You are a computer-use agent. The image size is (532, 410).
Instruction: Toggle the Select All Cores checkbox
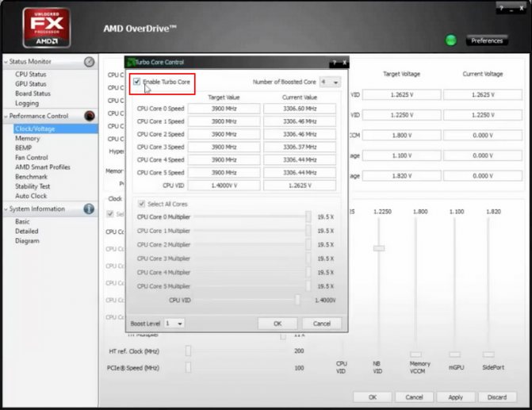coord(141,204)
